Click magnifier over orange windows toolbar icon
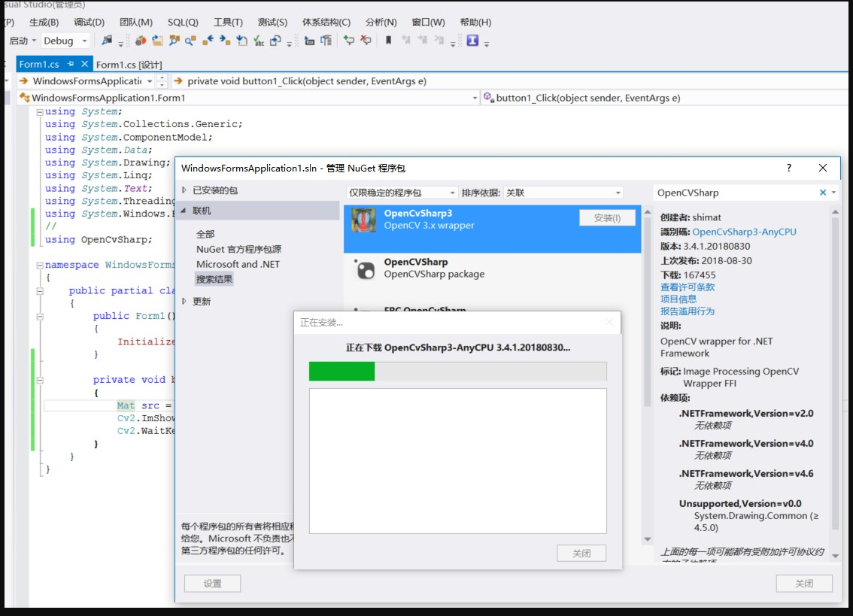 (174, 41)
